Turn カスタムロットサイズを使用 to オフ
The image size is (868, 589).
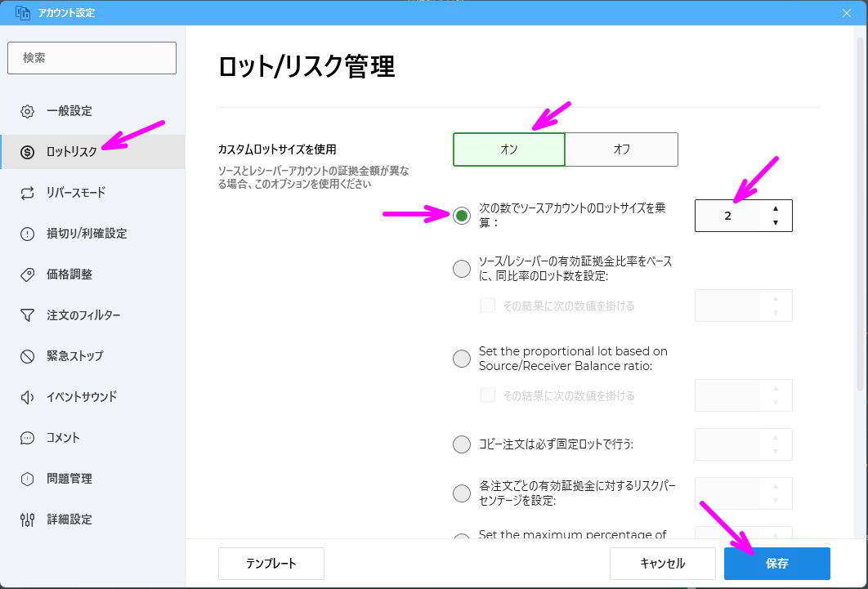coord(621,149)
